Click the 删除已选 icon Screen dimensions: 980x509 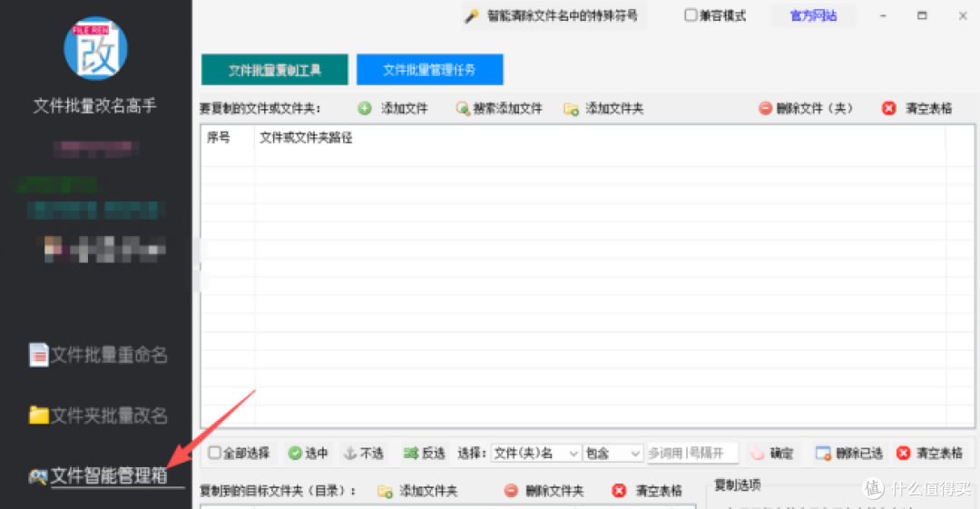point(823,454)
